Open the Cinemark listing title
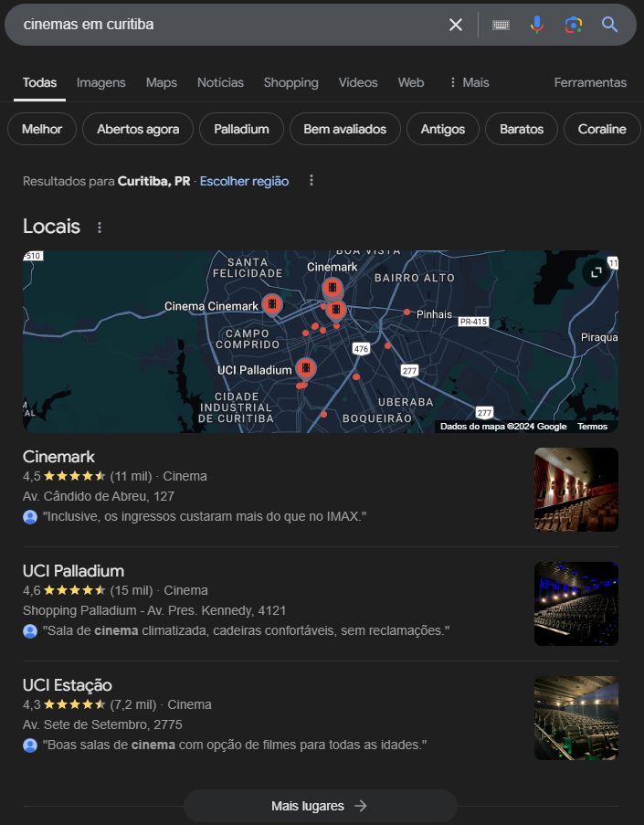 [59, 457]
